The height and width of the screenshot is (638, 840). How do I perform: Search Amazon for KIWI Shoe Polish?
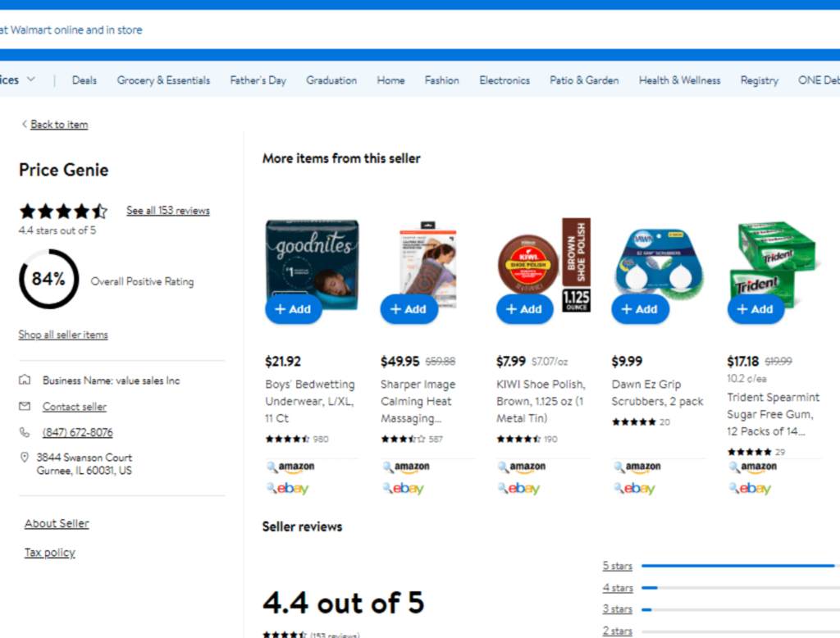click(x=523, y=467)
